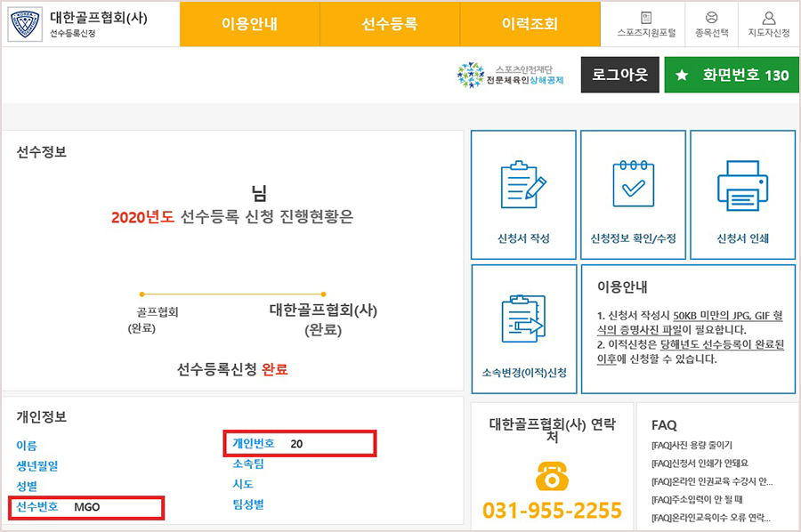This screenshot has height=532, width=801.
Task: Click the 이용안내 info box heading
Action: click(622, 287)
